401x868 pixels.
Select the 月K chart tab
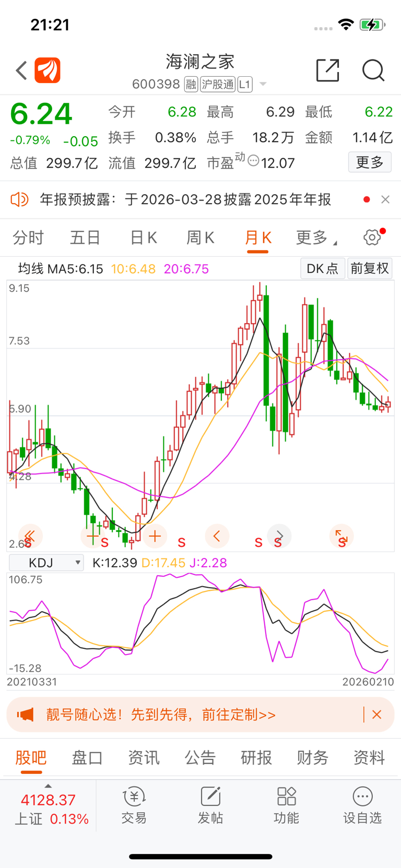[x=258, y=237]
